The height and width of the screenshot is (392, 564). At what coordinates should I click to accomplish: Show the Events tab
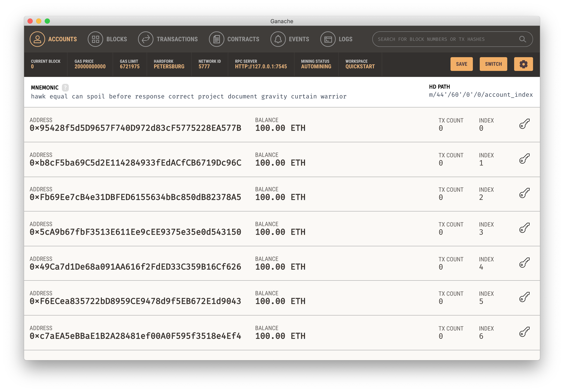(x=290, y=39)
